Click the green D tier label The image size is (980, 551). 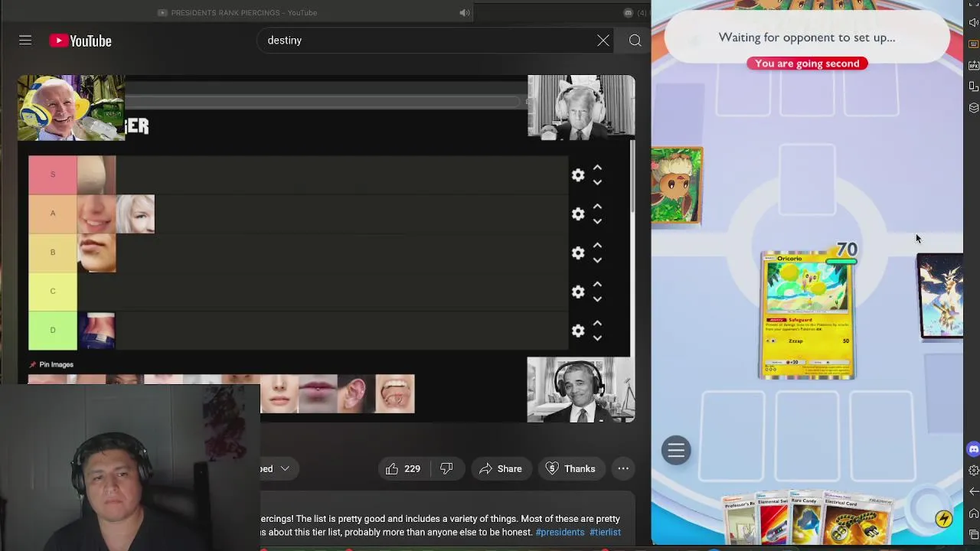point(53,331)
